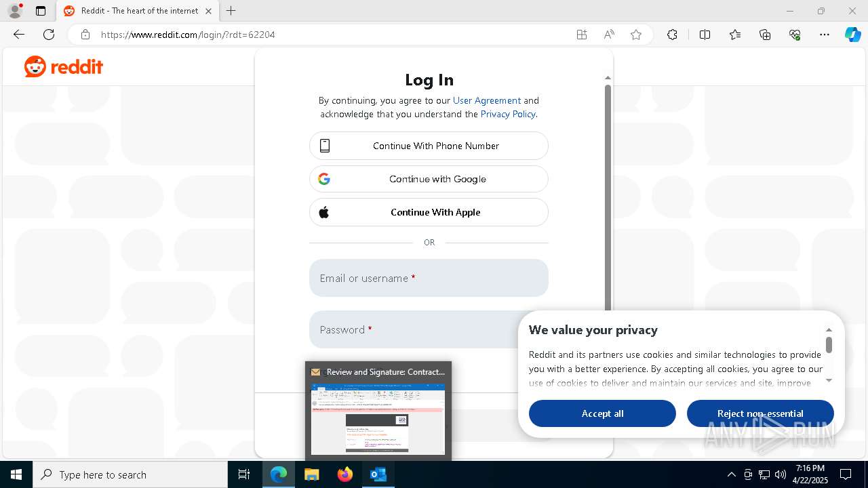Select the Reddit tab
The image size is (868, 488).
pos(138,11)
